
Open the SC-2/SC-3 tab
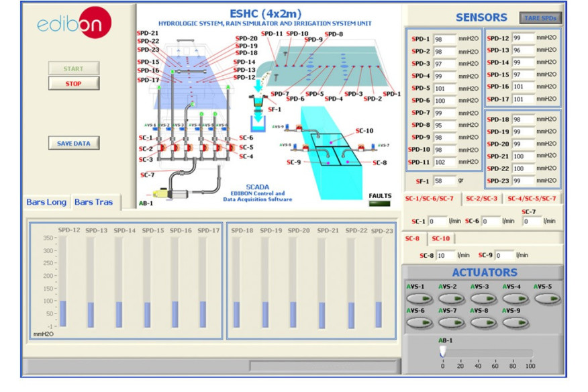click(x=481, y=199)
